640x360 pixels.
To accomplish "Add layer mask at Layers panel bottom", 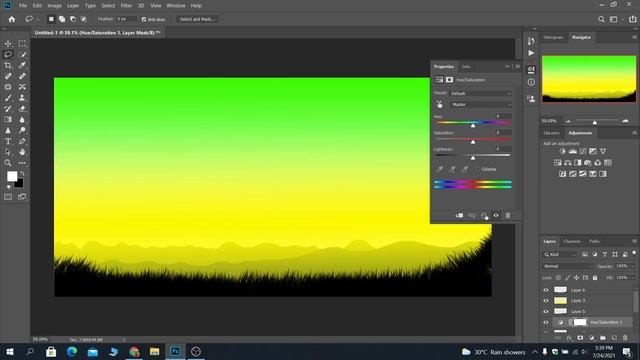I will coord(580,338).
